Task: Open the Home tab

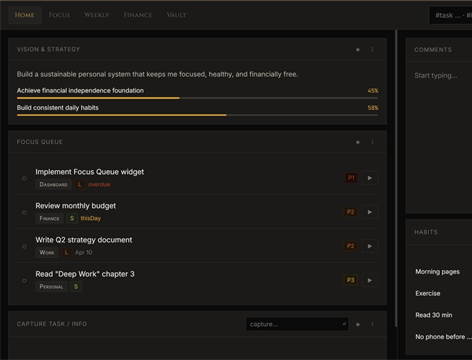Action: pos(24,15)
